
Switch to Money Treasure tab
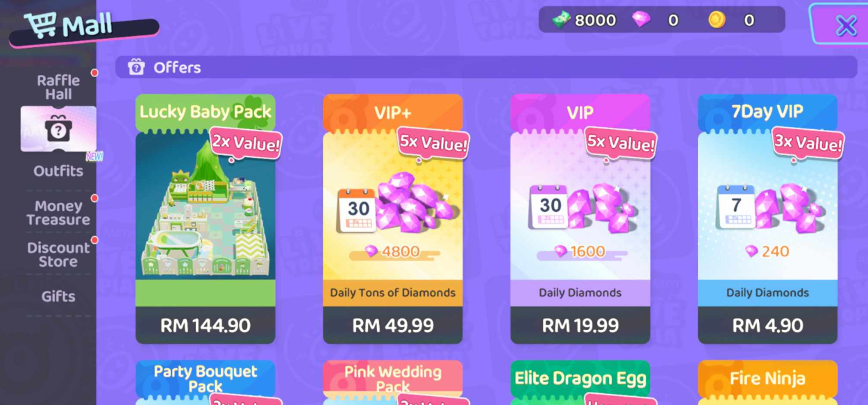[58, 213]
